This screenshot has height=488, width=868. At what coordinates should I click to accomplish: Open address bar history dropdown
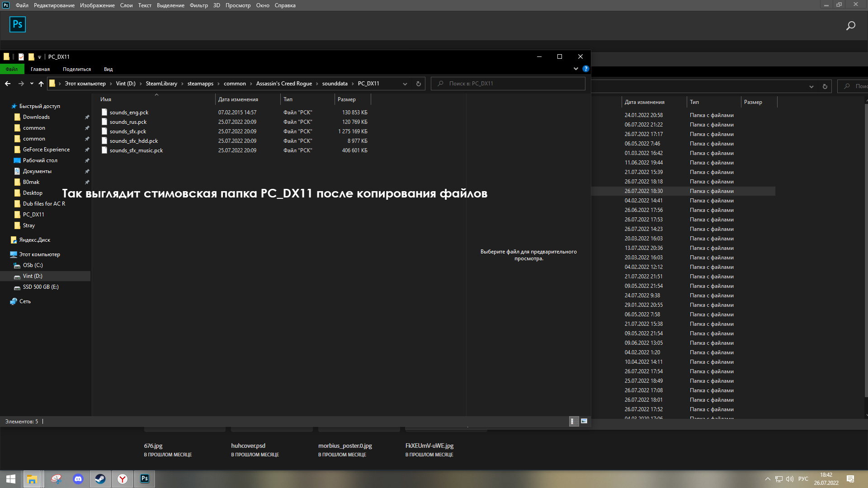coord(405,84)
